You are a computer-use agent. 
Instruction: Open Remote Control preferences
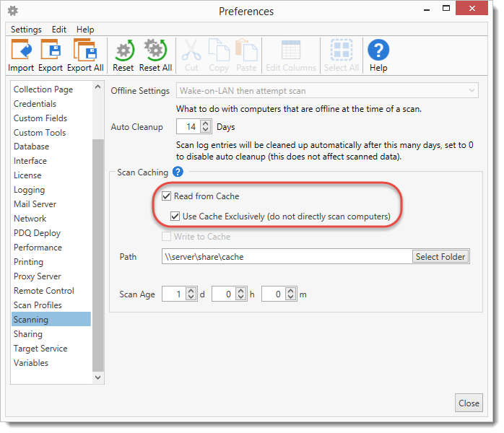coord(44,291)
